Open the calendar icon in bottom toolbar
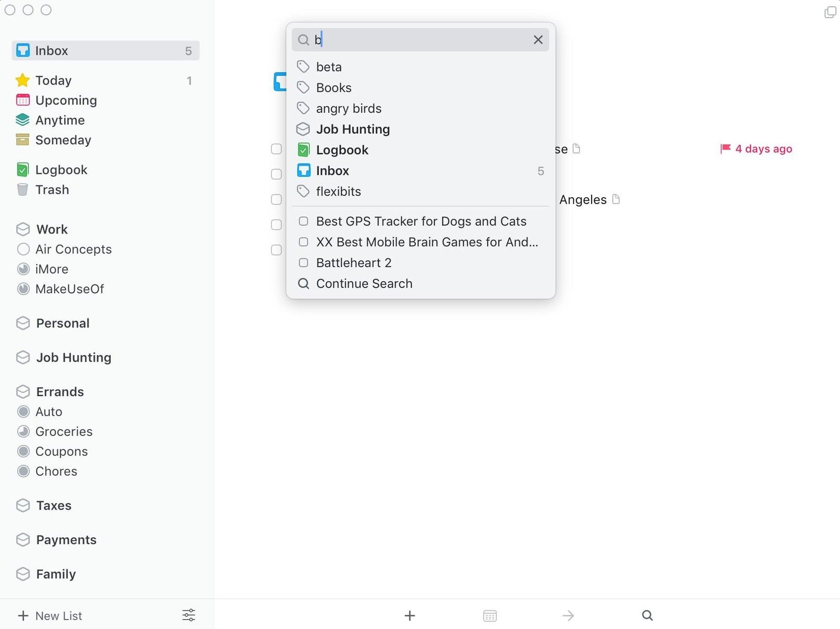Viewport: 840px width, 629px height. pyautogui.click(x=490, y=615)
